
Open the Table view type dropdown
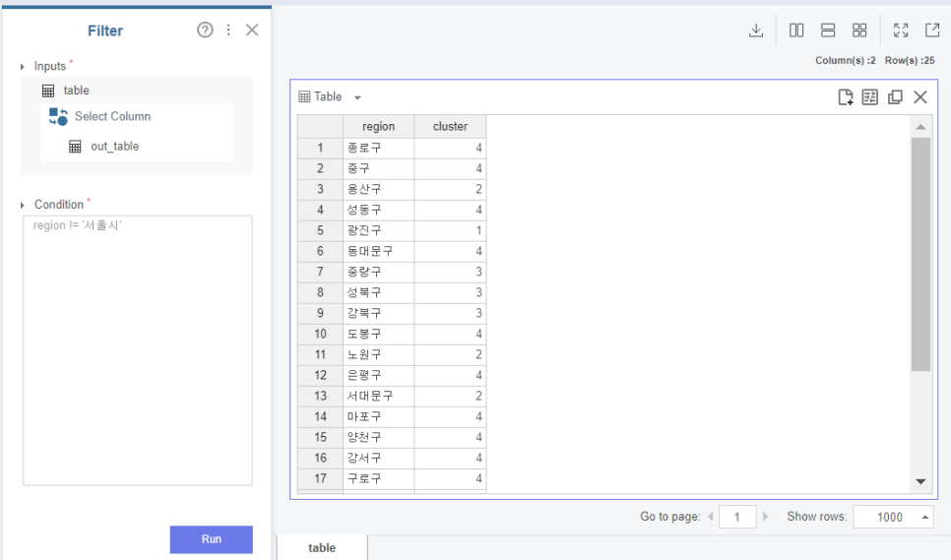(357, 97)
